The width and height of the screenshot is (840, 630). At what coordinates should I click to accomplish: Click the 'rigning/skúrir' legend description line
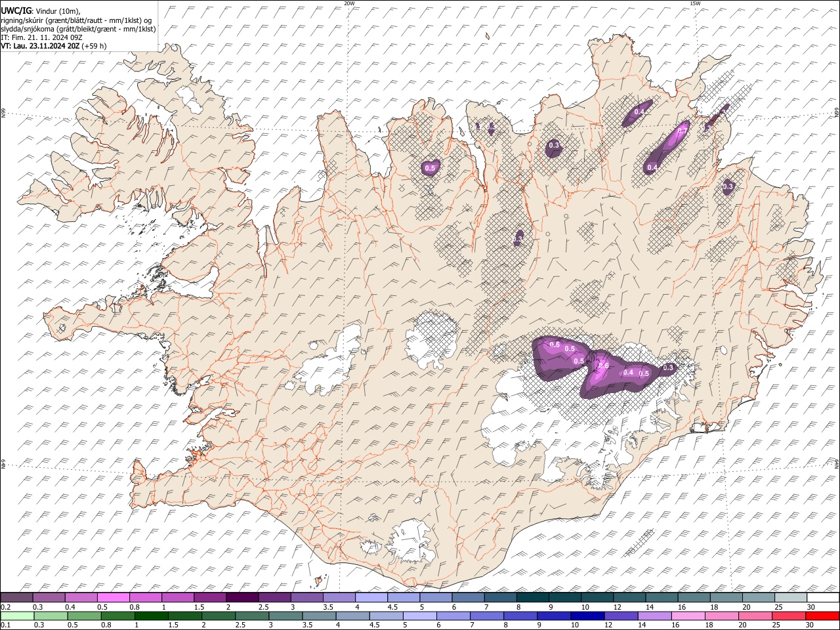pos(76,20)
